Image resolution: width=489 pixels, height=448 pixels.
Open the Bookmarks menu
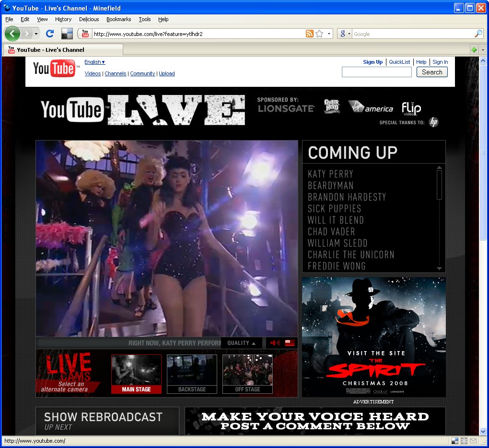tap(118, 19)
